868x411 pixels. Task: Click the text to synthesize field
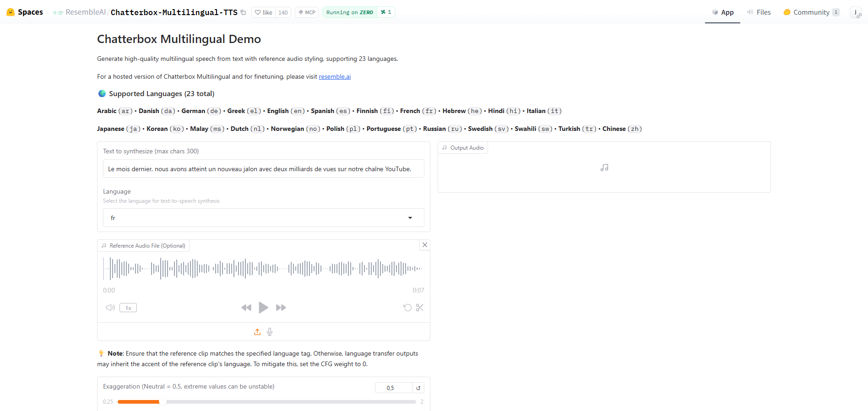point(263,169)
